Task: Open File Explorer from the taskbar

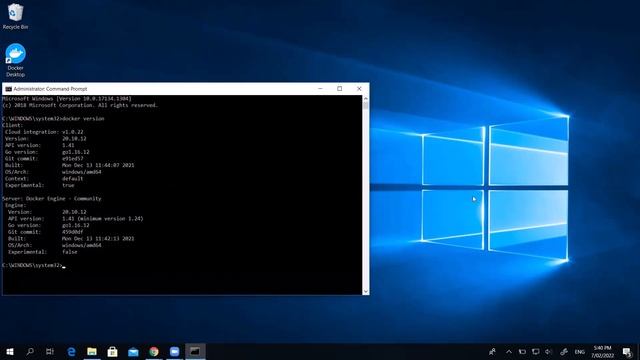Action: (x=92, y=351)
